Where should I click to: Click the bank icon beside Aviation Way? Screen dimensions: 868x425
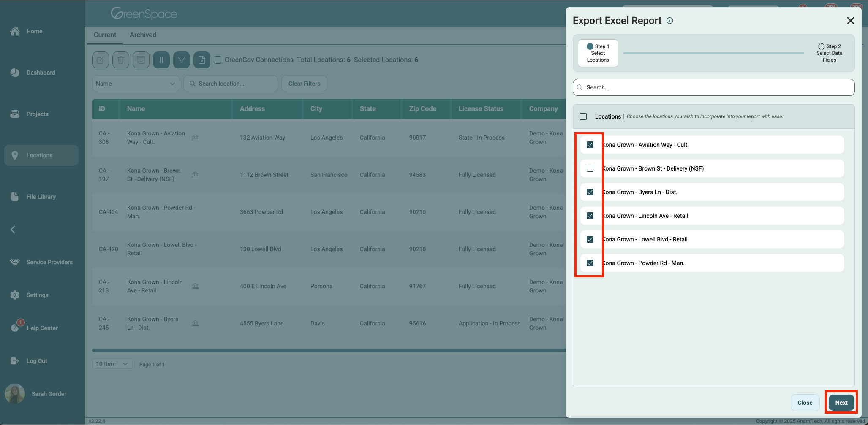[195, 138]
